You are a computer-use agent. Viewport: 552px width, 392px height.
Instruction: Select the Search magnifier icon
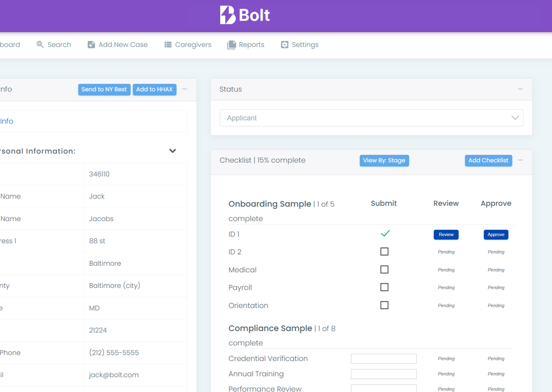tap(39, 44)
